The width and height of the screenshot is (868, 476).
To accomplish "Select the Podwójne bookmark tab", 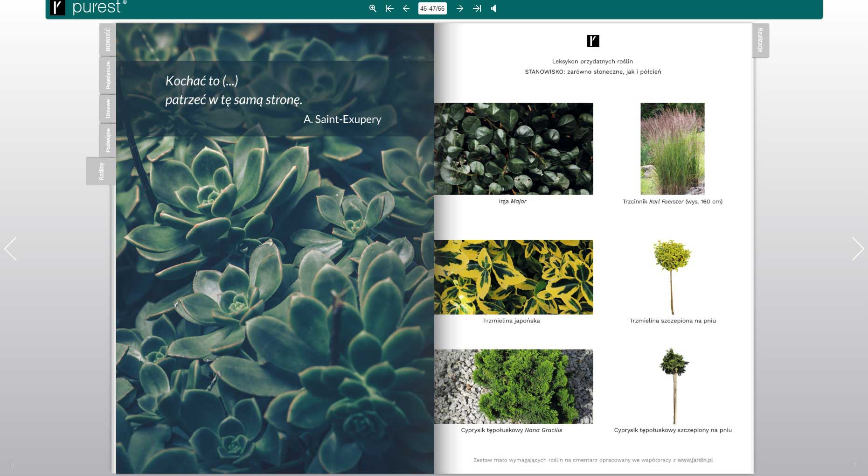I will tap(108, 140).
